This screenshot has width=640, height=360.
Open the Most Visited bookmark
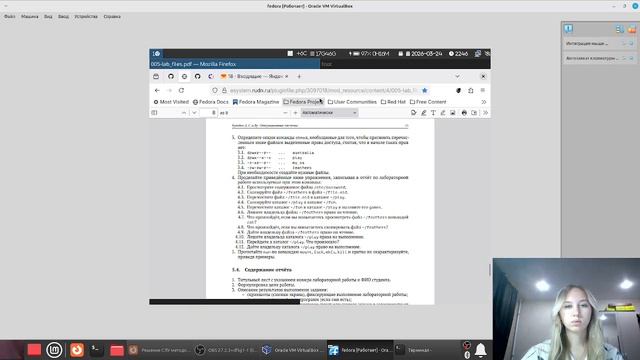pyautogui.click(x=171, y=102)
